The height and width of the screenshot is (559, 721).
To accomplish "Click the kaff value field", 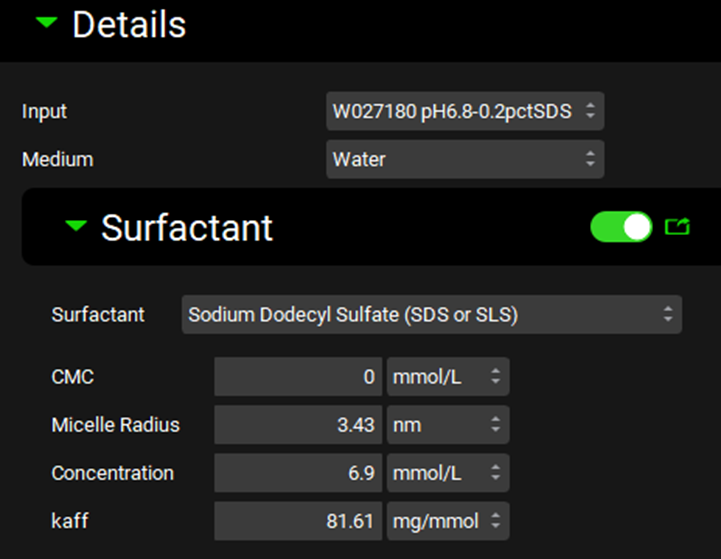I will tap(298, 521).
